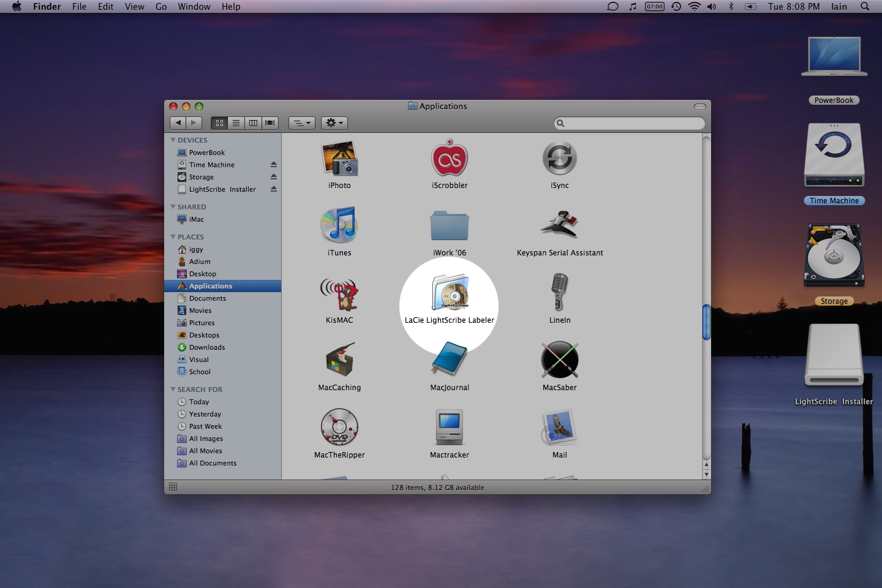Image resolution: width=882 pixels, height=588 pixels.
Task: Open Spotlight search in menu bar
Action: click(x=865, y=7)
